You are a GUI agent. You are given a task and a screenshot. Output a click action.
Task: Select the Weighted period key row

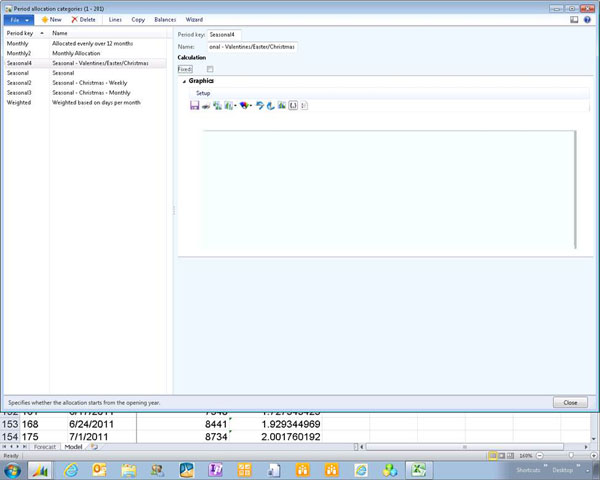tap(85, 103)
